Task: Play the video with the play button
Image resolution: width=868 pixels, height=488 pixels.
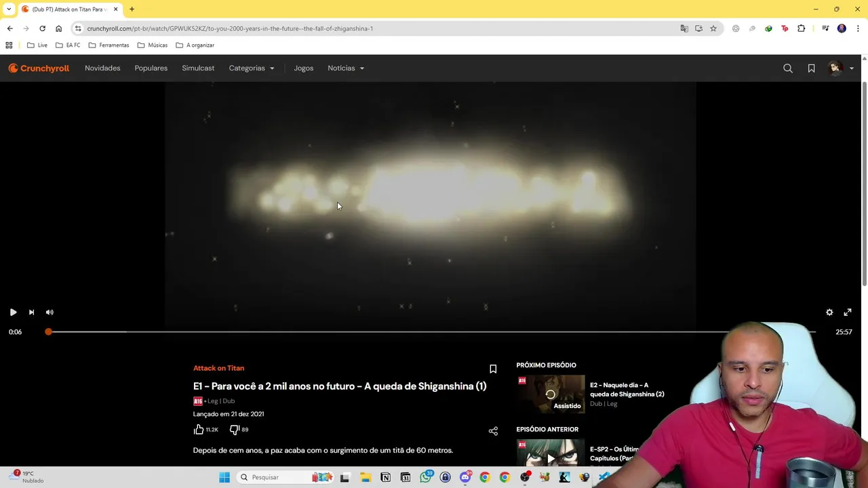Action: pos(13,312)
